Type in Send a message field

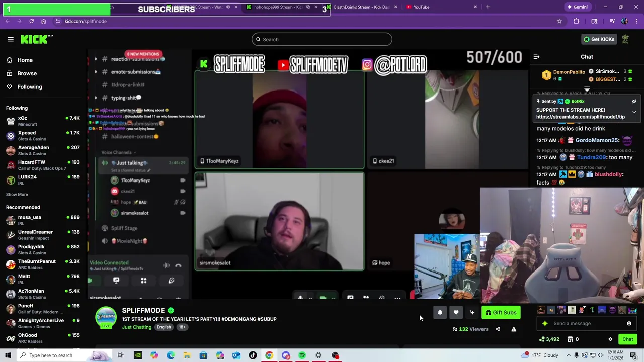(586, 324)
